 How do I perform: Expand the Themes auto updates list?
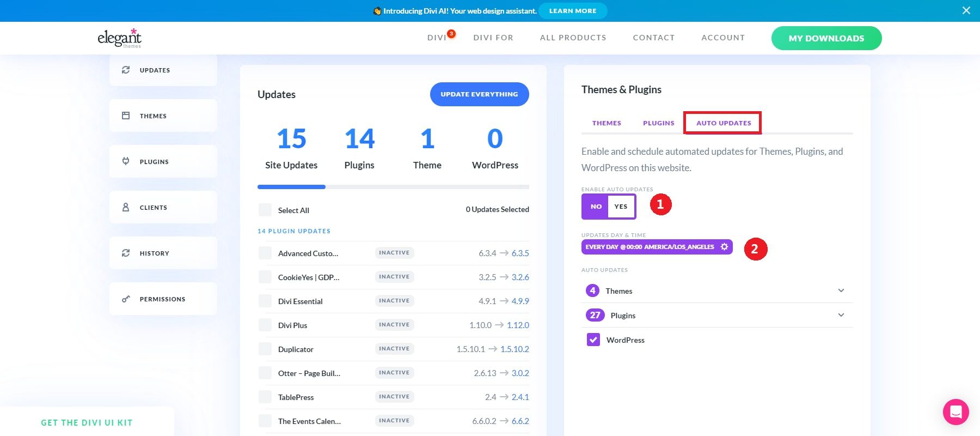click(841, 290)
